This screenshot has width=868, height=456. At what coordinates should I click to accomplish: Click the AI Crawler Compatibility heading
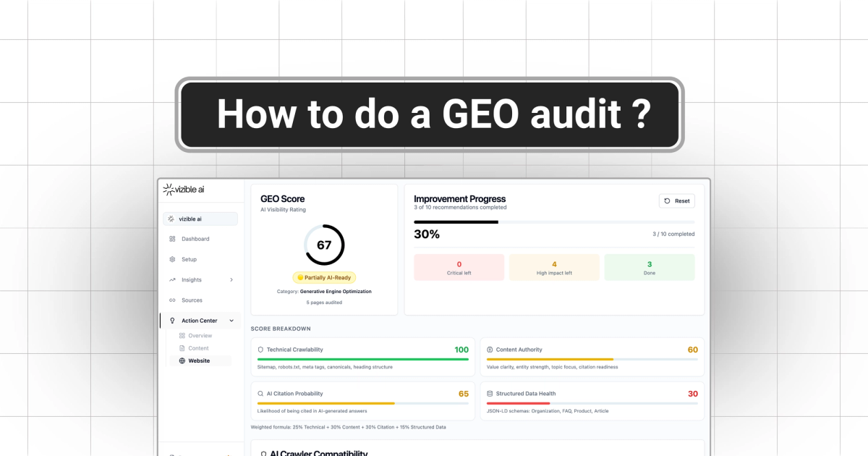tap(319, 453)
